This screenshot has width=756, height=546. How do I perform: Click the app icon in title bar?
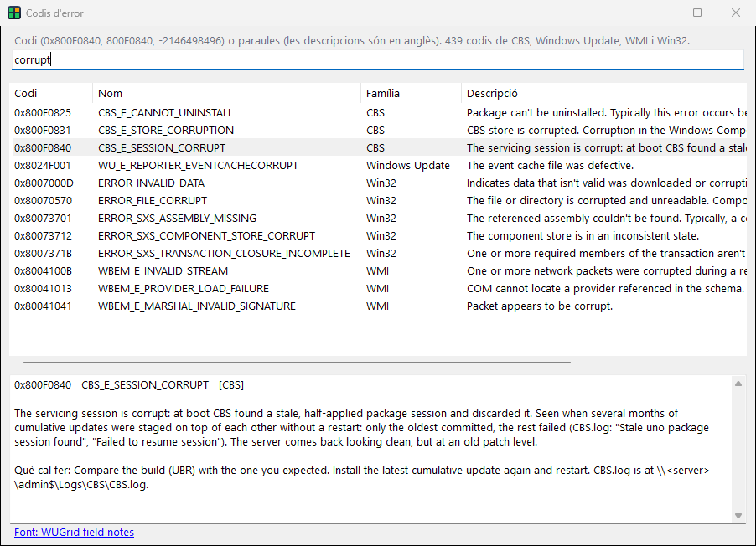tap(14, 13)
